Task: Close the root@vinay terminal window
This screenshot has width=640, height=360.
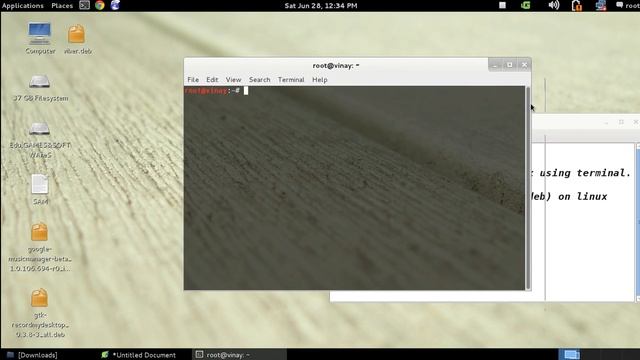Action: pyautogui.click(x=524, y=65)
